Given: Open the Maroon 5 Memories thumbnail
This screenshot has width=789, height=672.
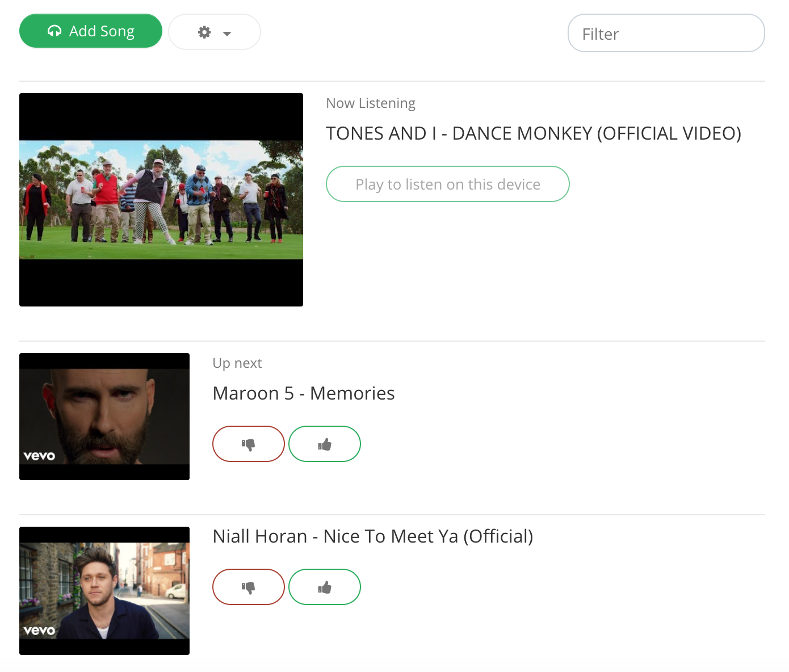Looking at the screenshot, I should (x=104, y=417).
